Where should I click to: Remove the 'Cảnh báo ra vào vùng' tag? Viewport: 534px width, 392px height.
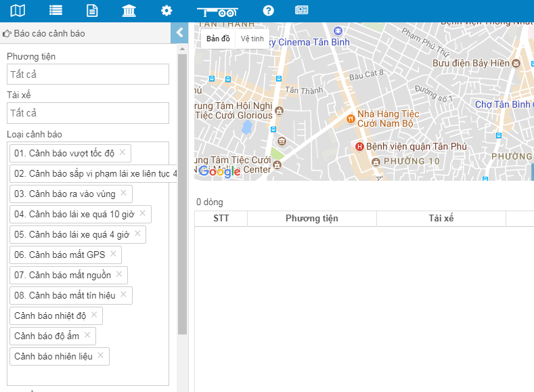pyautogui.click(x=123, y=193)
